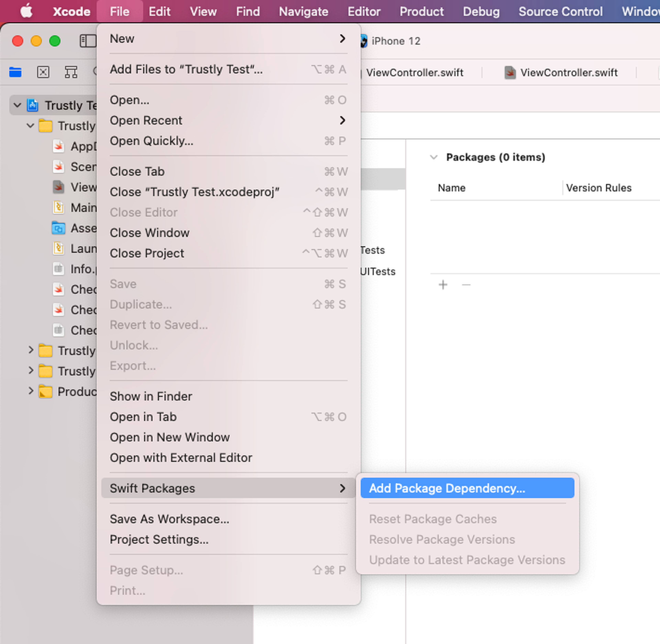Select the View swift file in navigator
The height and width of the screenshot is (644, 660).
(x=74, y=187)
